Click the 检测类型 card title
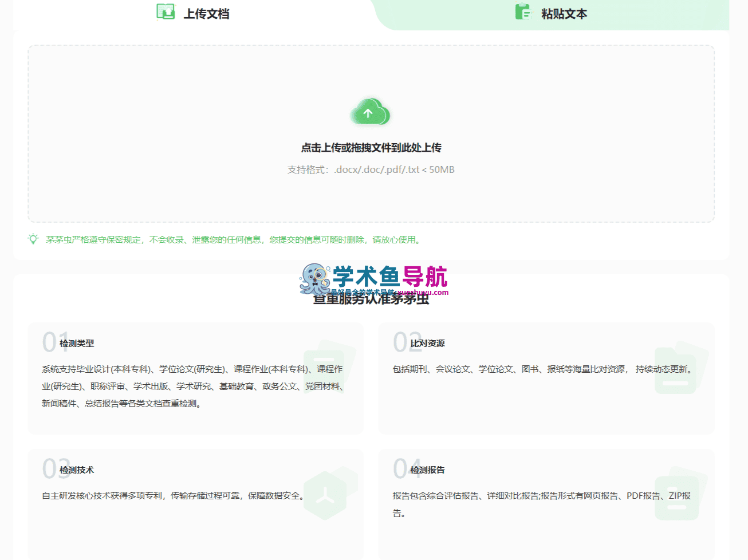 (x=77, y=344)
